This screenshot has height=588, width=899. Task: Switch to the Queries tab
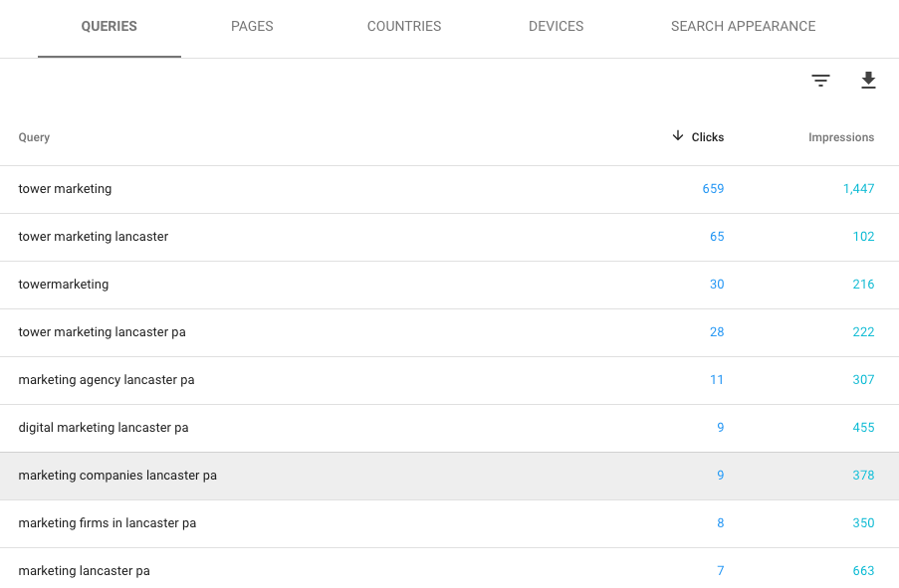pos(109,26)
